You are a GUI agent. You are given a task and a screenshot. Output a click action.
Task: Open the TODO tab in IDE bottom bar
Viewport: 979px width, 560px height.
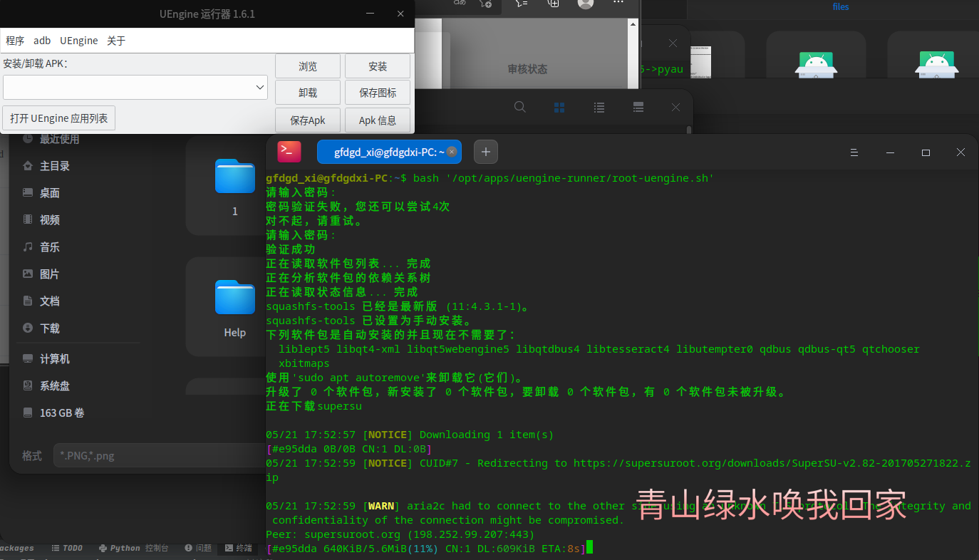click(67, 548)
